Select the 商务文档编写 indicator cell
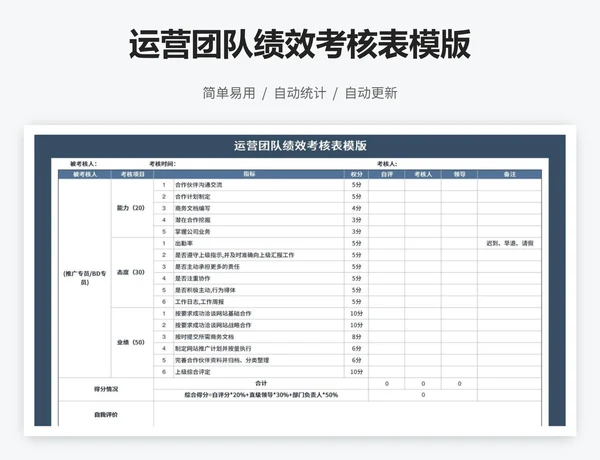The image size is (600, 460). click(x=259, y=208)
